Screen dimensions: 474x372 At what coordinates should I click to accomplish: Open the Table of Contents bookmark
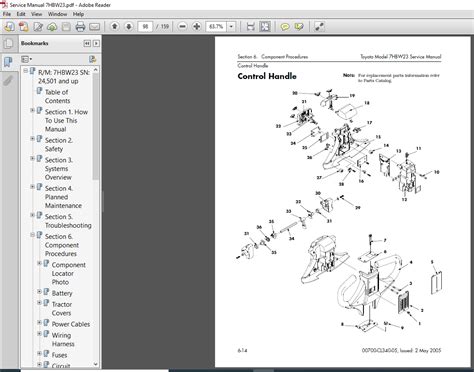[x=57, y=96]
